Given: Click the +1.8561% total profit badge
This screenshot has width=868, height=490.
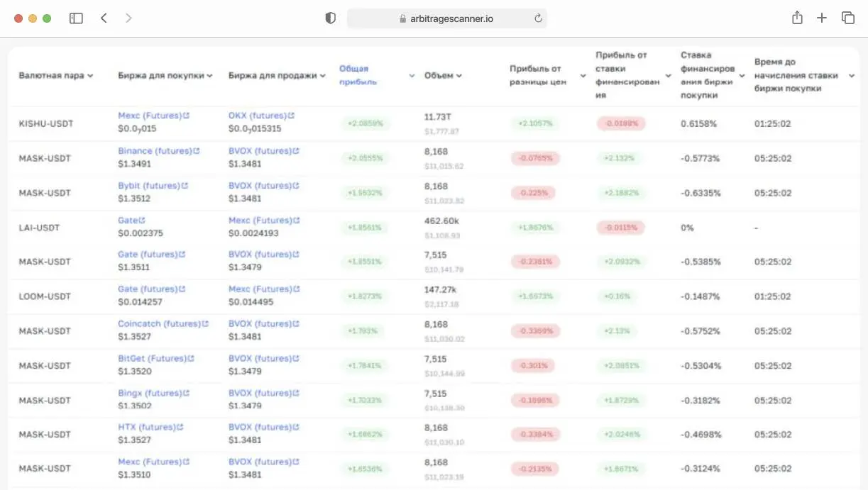Looking at the screenshot, I should pyautogui.click(x=365, y=228).
